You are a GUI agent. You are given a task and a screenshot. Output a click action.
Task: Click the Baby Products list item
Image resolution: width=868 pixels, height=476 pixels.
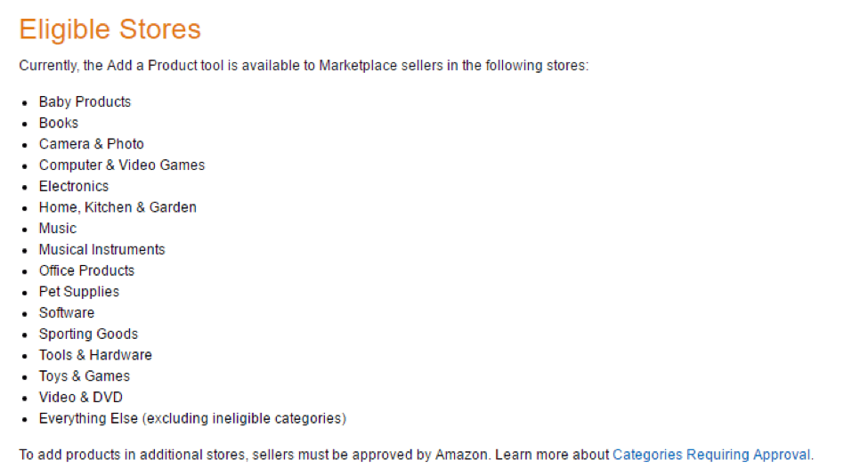[85, 101]
